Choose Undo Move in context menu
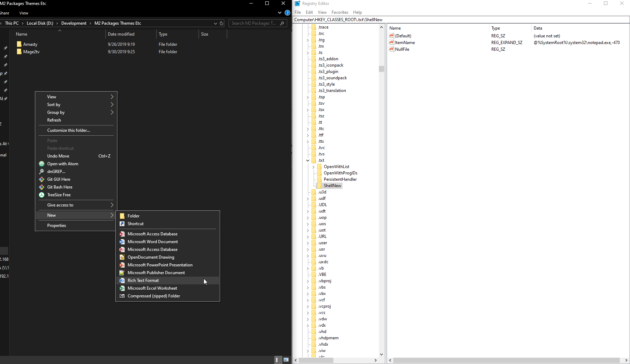Screen dimensions: 630x364 coord(77,156)
